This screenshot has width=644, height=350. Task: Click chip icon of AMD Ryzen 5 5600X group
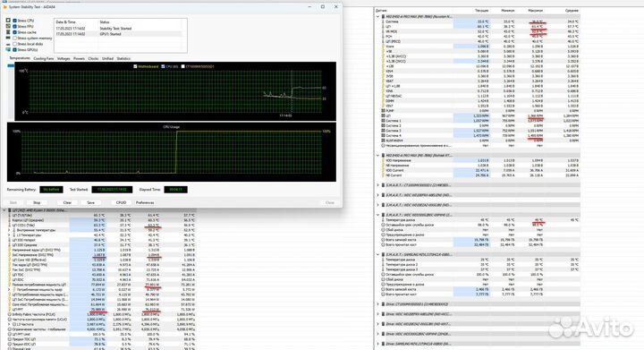click(10, 210)
